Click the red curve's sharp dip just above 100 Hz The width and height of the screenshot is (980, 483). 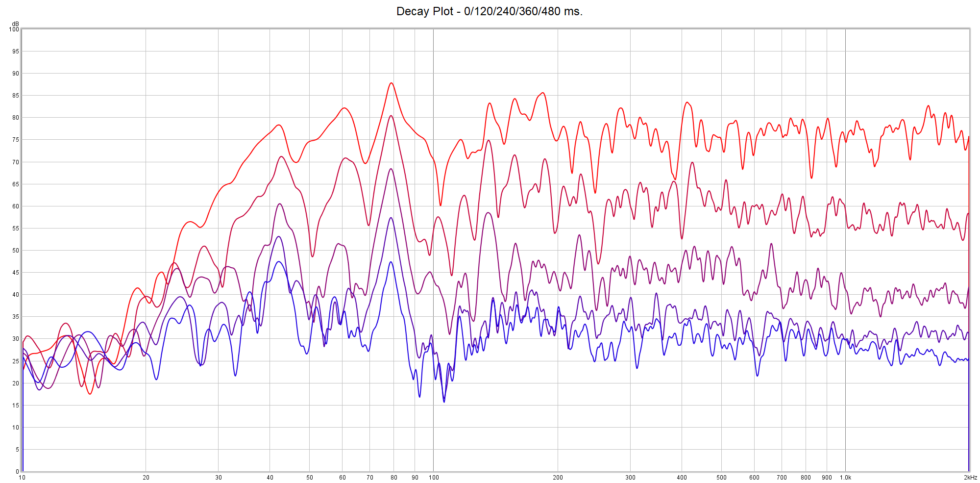coord(441,205)
